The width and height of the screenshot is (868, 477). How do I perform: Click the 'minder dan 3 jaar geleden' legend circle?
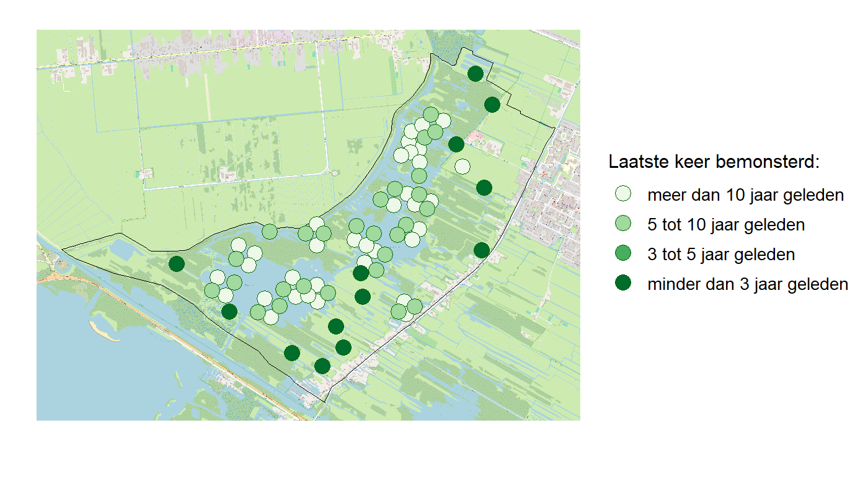click(623, 284)
